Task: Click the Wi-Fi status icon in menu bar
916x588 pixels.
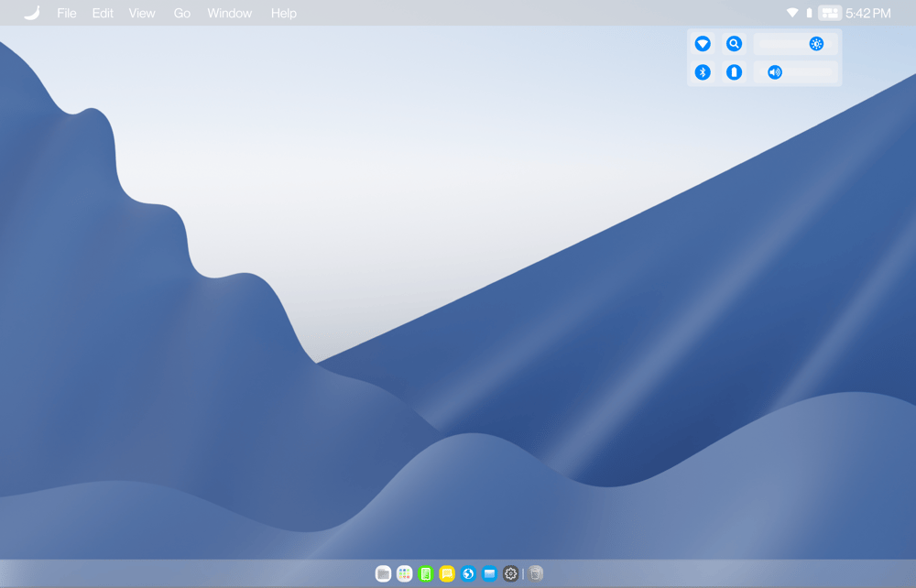Action: 792,13
